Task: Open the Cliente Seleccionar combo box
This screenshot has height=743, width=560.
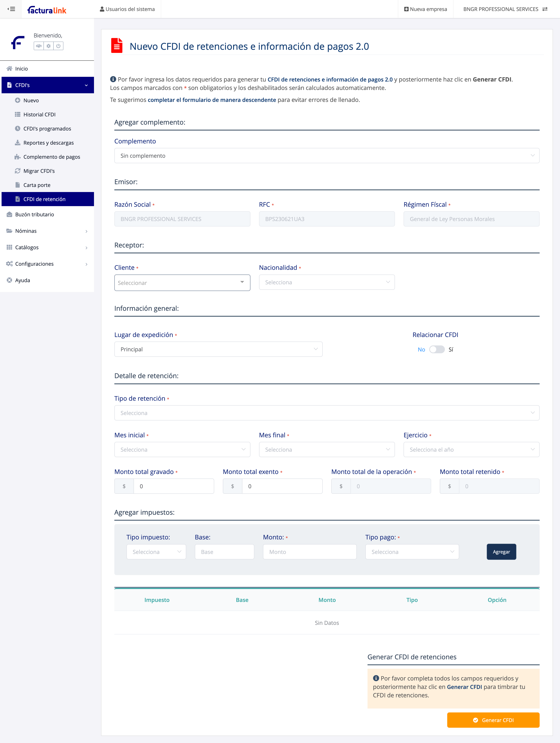Action: (x=182, y=283)
